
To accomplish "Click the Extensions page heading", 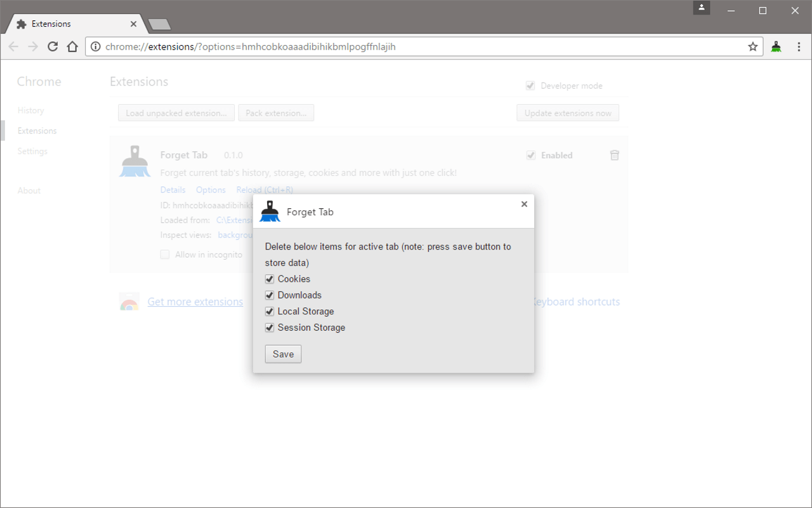I will (139, 81).
